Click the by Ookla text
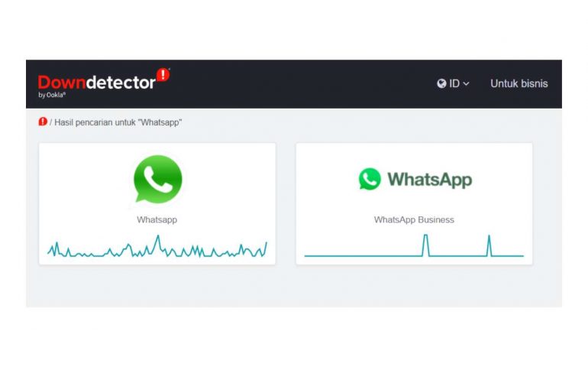 click(52, 95)
